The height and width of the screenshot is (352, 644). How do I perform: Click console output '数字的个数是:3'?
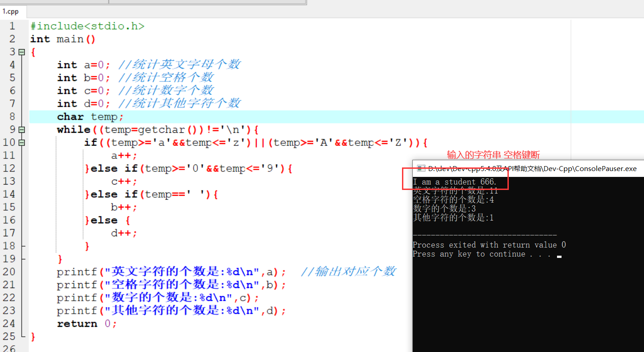coord(444,209)
